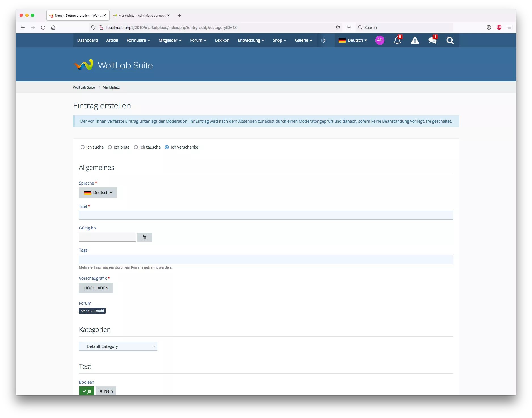This screenshot has height=418, width=532.
Task: Click the HOCHLADEN upload button
Action: click(96, 288)
